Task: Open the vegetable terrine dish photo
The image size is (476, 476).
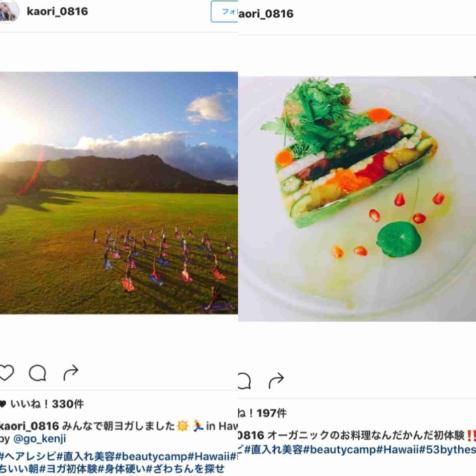Action: (357, 198)
